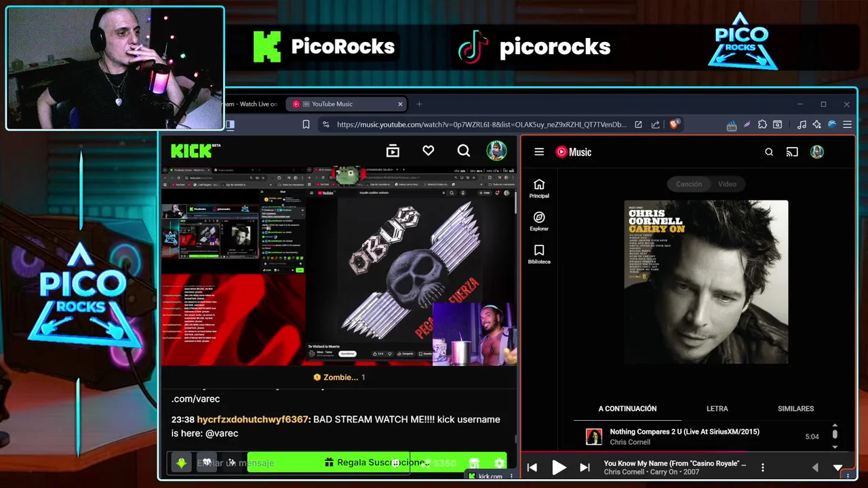Open Kick chat settings gear

[x=499, y=463]
